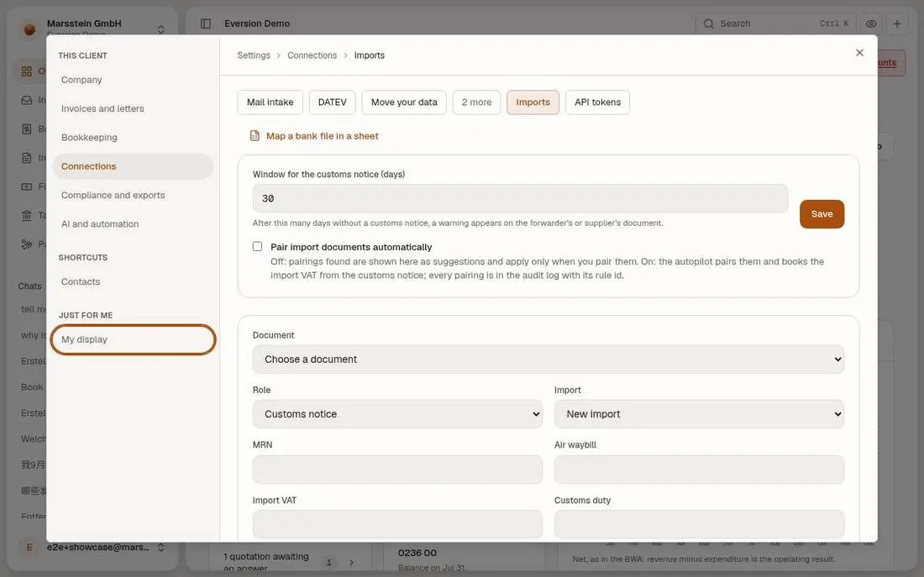This screenshot has width=924, height=577.
Task: Open the Role dropdown showing Customs notice
Action: [397, 414]
